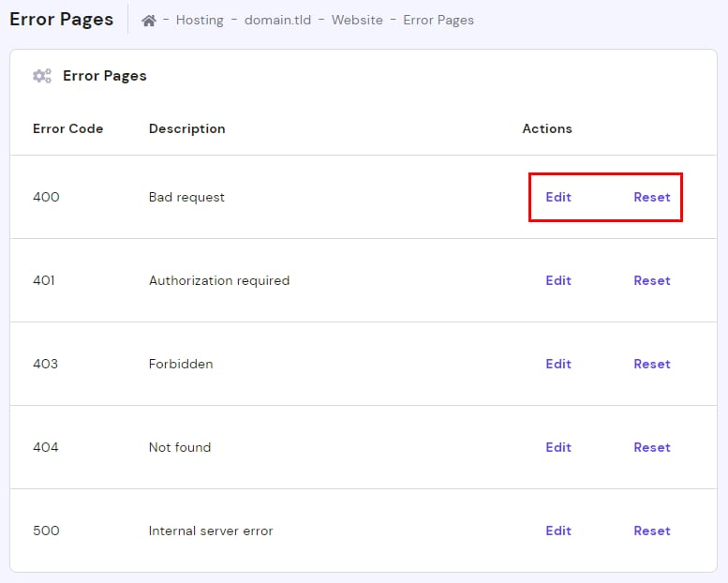Edit the 401 Authorization required page
Screen dimensions: 728x583
tap(558, 280)
